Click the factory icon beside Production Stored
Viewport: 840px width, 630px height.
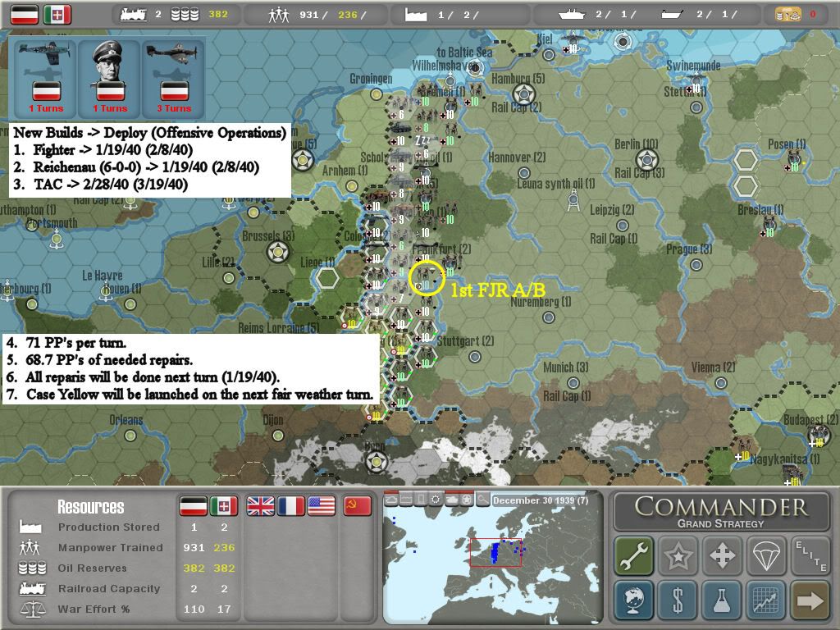tap(30, 527)
